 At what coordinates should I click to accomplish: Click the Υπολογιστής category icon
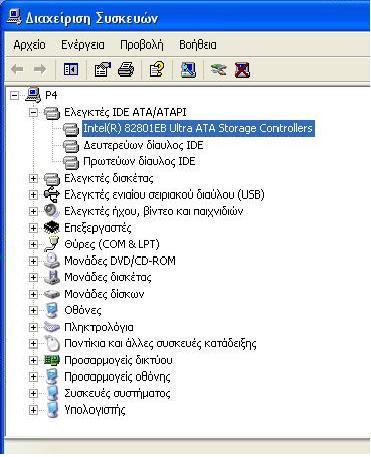click(52, 410)
